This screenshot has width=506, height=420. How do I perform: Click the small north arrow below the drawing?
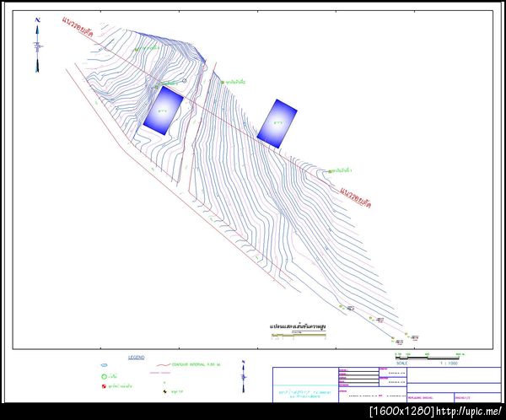pyautogui.click(x=244, y=376)
